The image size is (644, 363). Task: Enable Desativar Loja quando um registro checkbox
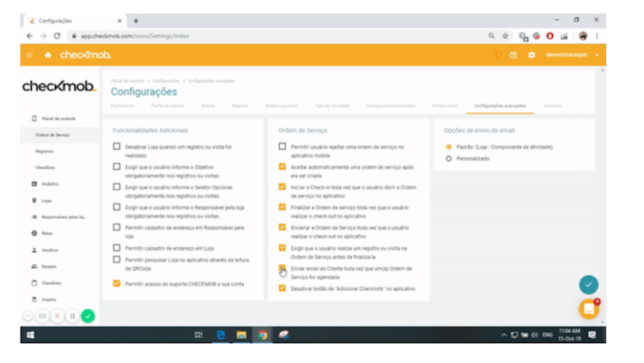[117, 146]
